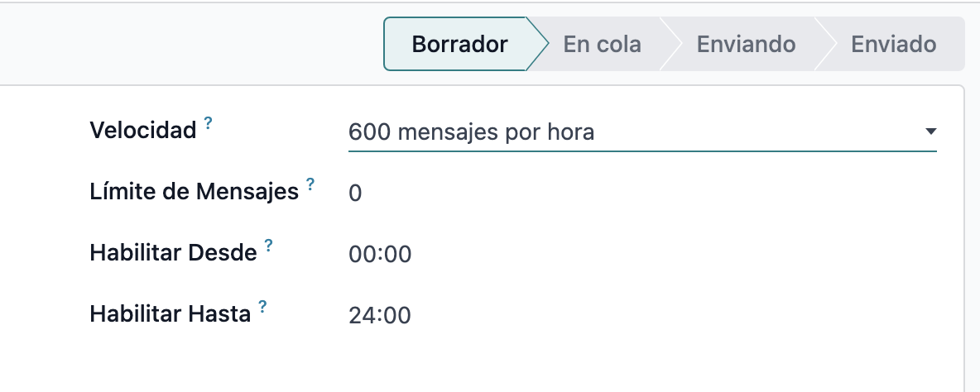
Task: Click the Habilitar Hasta label text
Action: 170,314
